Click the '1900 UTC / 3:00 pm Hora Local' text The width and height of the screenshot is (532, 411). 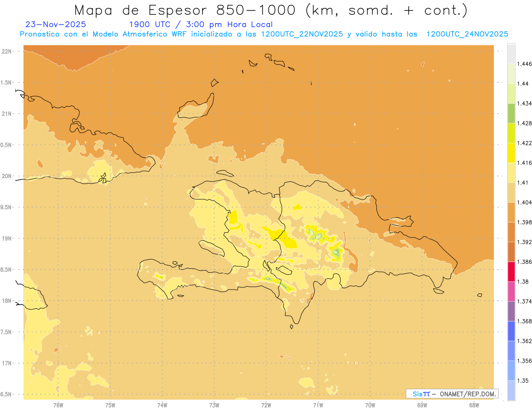200,25
